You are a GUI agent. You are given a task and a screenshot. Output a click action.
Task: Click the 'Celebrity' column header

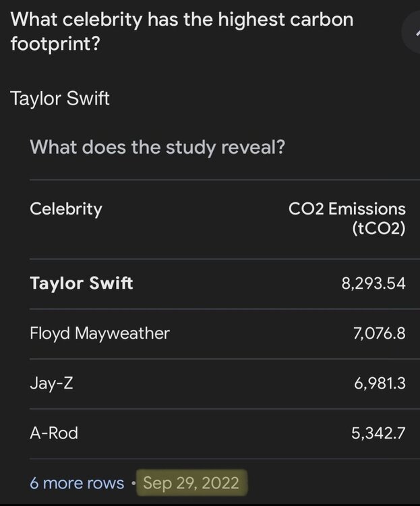coord(66,208)
